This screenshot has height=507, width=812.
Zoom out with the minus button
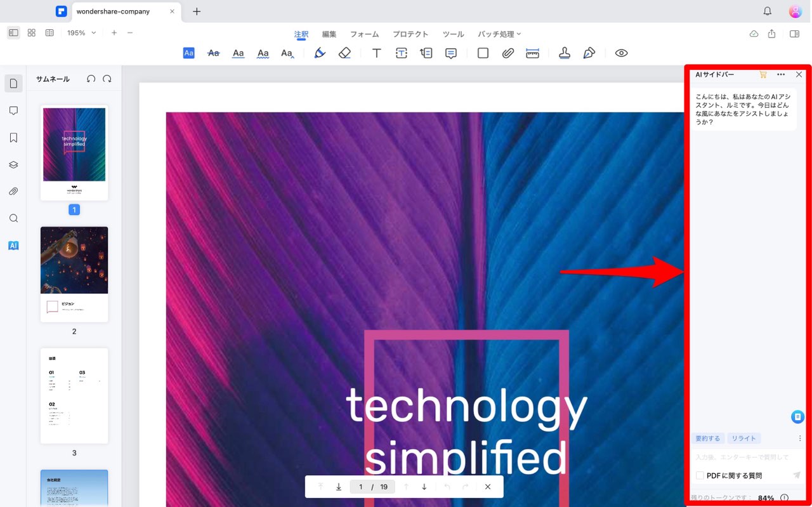(x=130, y=33)
